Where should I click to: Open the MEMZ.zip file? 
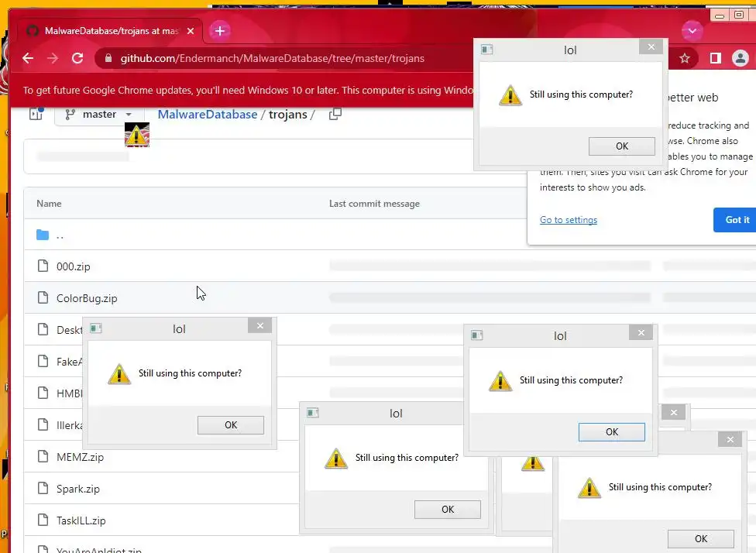[80, 457]
